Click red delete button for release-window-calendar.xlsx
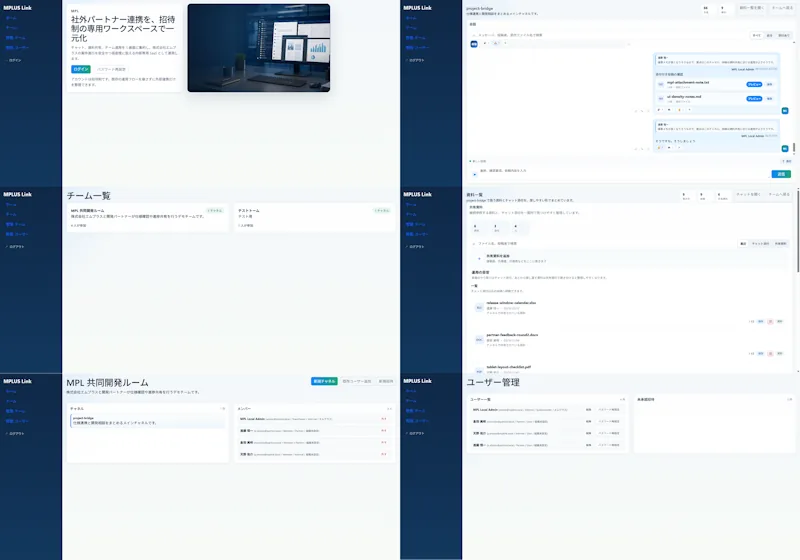This screenshot has height=560, width=800. click(x=770, y=321)
